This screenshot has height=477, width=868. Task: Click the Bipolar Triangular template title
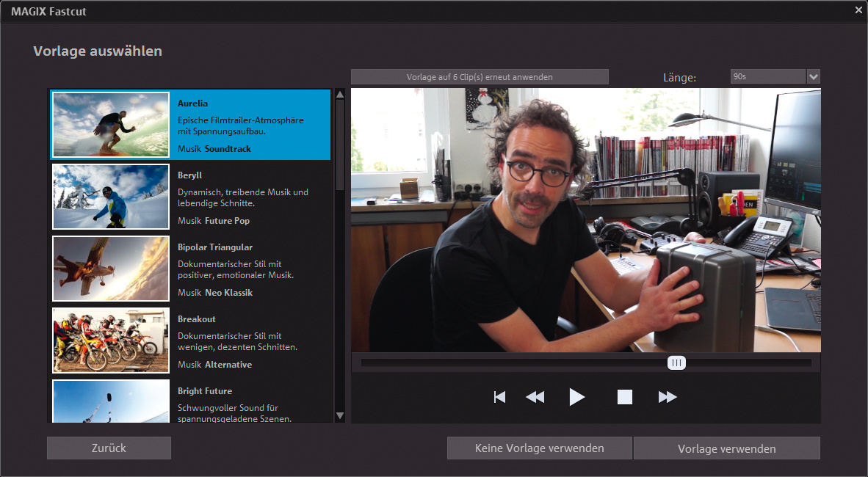pos(214,247)
